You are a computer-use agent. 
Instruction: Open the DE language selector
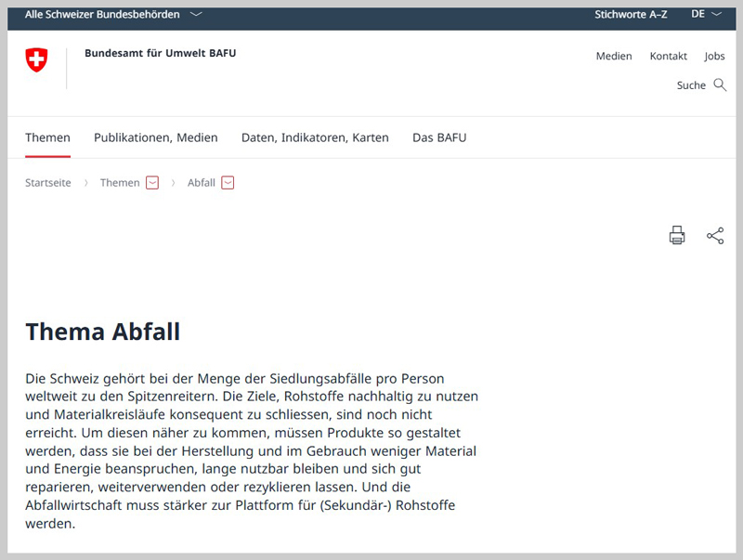[x=706, y=15]
